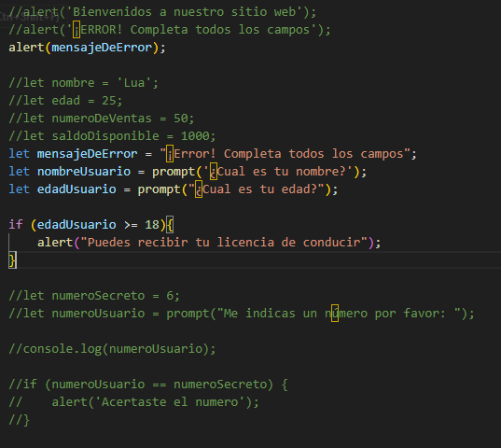501x448 pixels.
Task: Click the comment alert('Acertaste el numero')
Action: coord(133,402)
